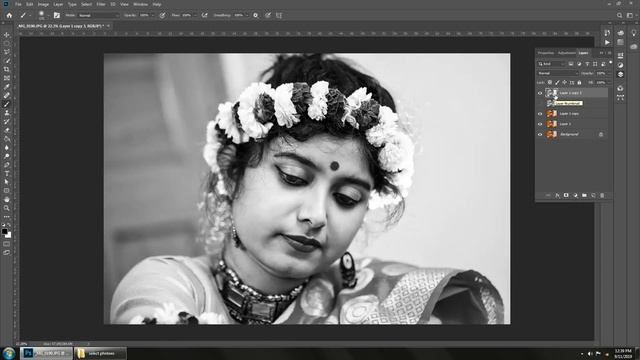Click the background color swatch
Viewport: 640px width, 360px height.
tap(9, 236)
